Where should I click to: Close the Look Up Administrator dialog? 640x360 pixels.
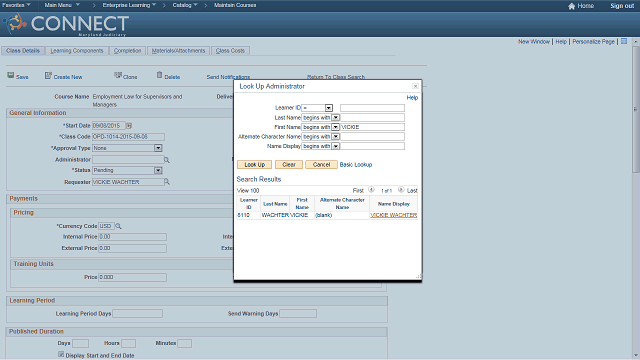point(415,86)
